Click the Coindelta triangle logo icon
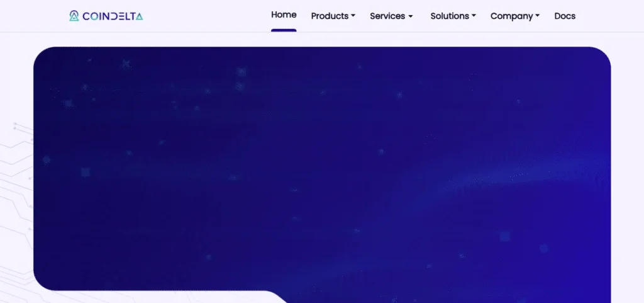The image size is (644, 303). [x=74, y=16]
